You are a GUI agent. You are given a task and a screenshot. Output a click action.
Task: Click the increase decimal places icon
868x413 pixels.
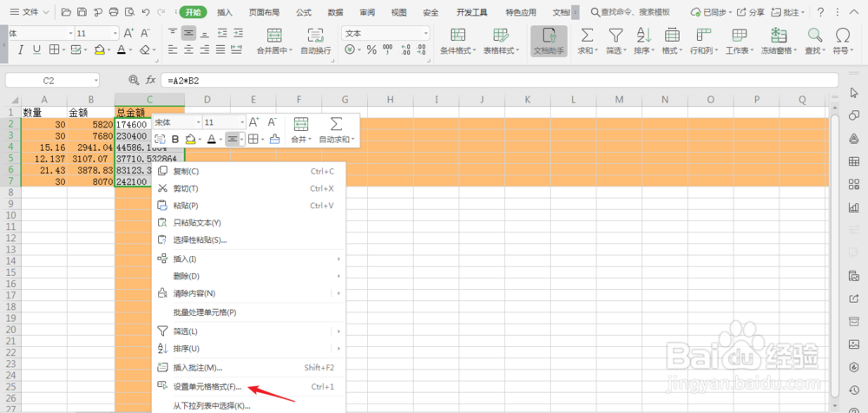405,49
